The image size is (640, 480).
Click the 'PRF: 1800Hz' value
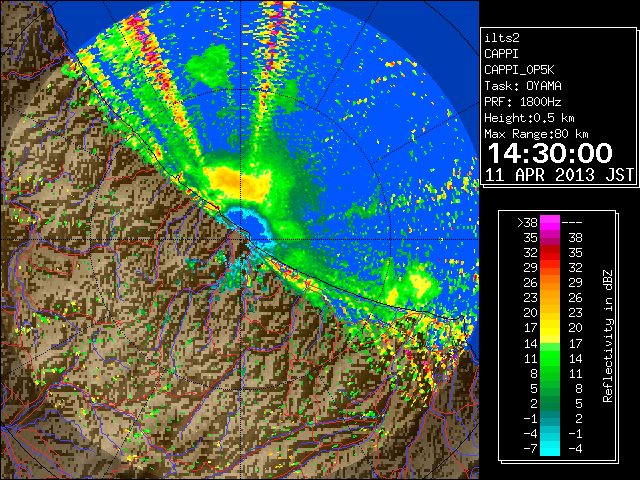point(523,102)
